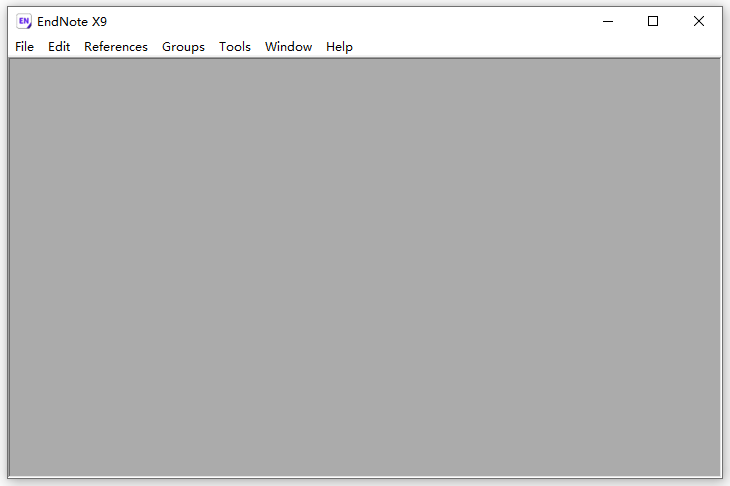Open the File menu

(24, 47)
